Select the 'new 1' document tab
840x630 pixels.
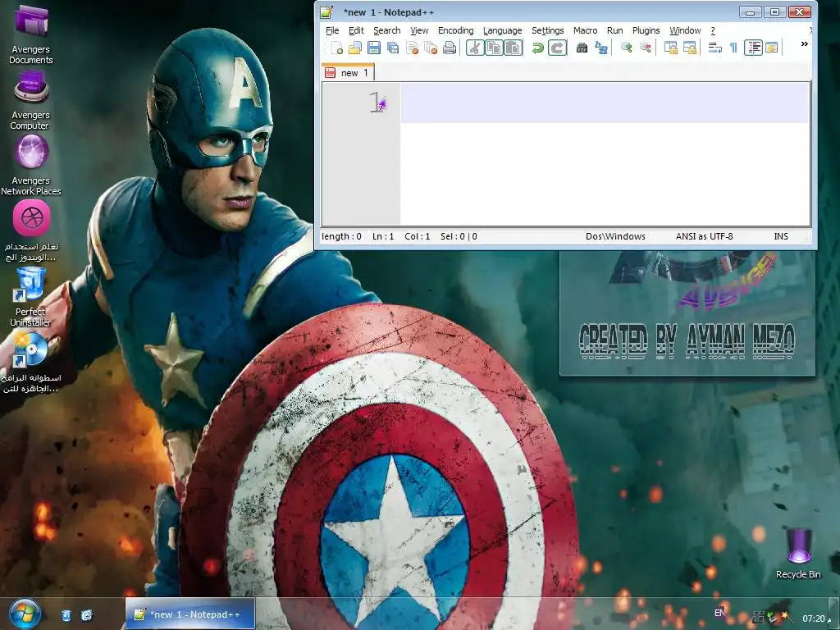coord(347,72)
